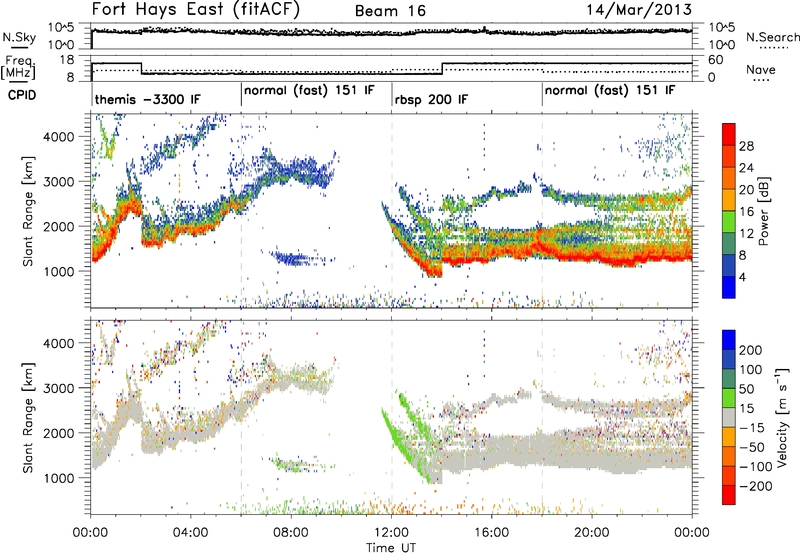Pick the gray Velocity segment between 15 and -15
Screen dimensions: 800x554
729,417
